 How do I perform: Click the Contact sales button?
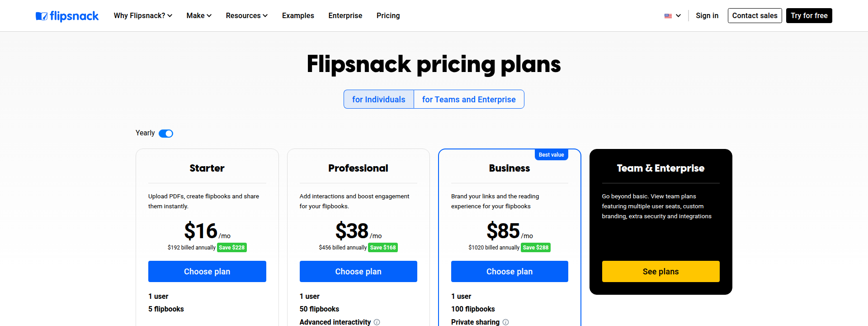tap(755, 15)
